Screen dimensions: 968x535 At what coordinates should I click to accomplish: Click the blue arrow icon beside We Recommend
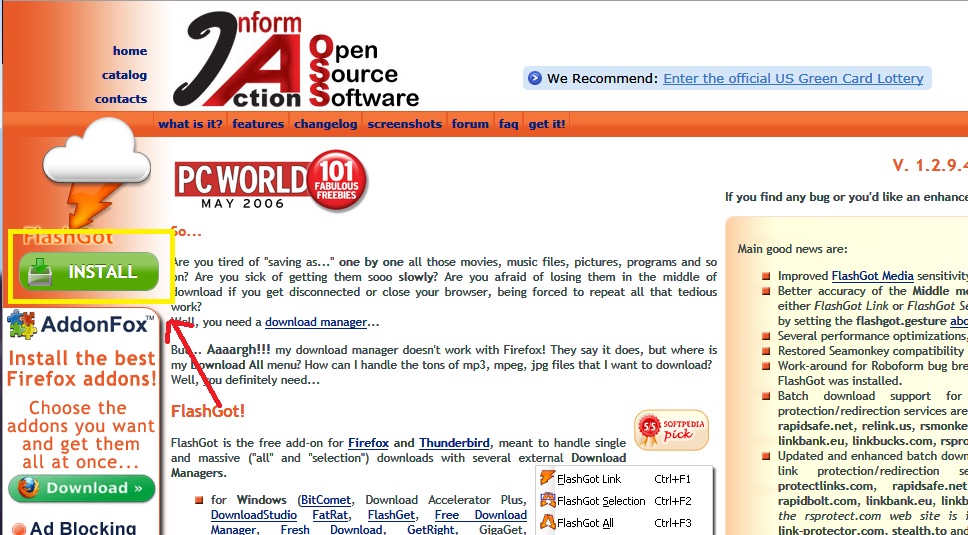coord(535,78)
